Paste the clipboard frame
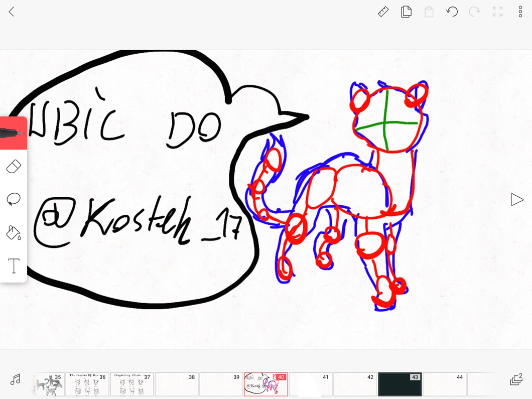Screen dimensions: 532x399 (429, 12)
